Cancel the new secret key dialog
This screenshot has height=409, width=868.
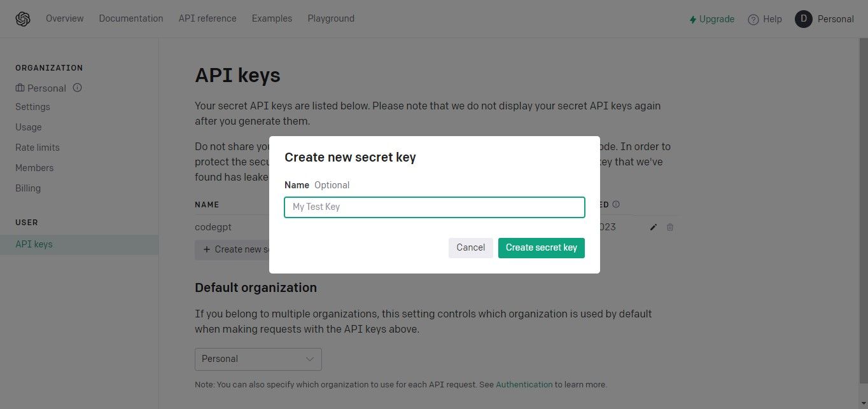[x=470, y=247]
